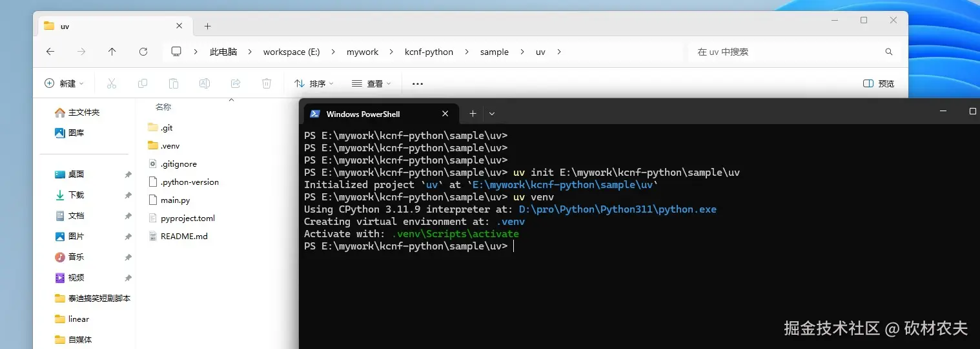Image resolution: width=980 pixels, height=349 pixels.
Task: Go back in File Explorer
Action: 50,52
